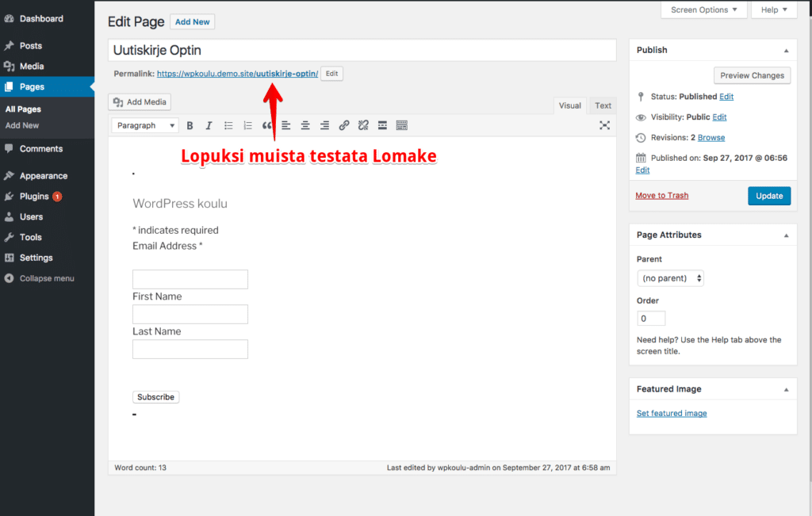Click Set featured image link
Image resolution: width=812 pixels, height=516 pixels.
click(671, 413)
